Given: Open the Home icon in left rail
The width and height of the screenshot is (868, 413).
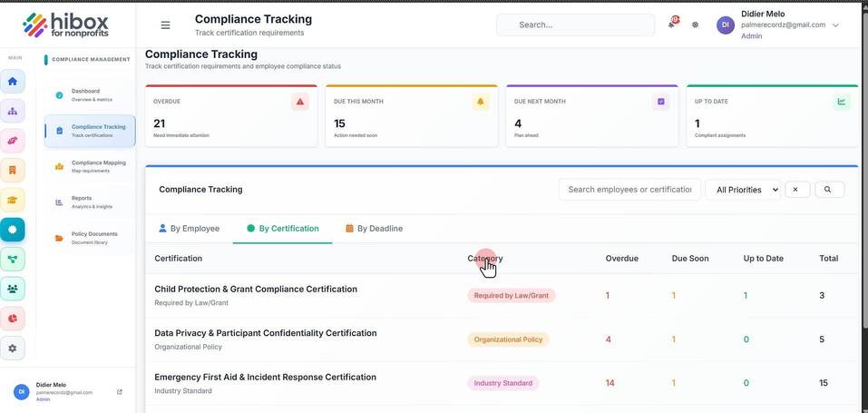Looking at the screenshot, I should (x=12, y=82).
